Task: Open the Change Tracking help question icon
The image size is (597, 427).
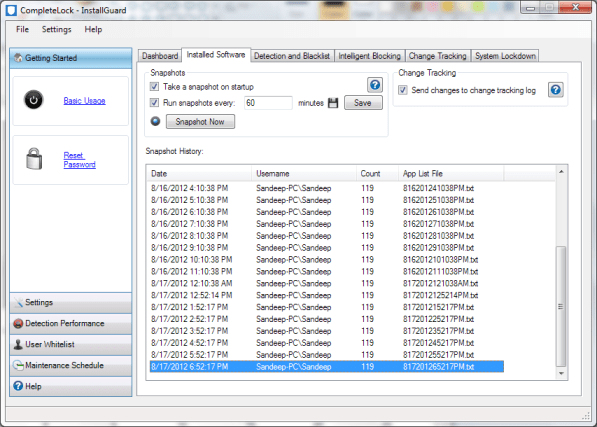Action: point(555,90)
